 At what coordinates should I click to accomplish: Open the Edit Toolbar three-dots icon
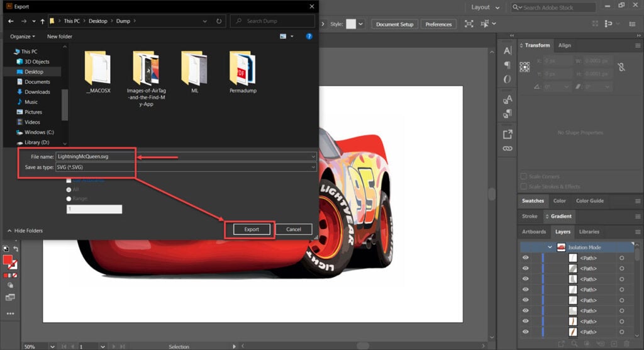(10, 313)
